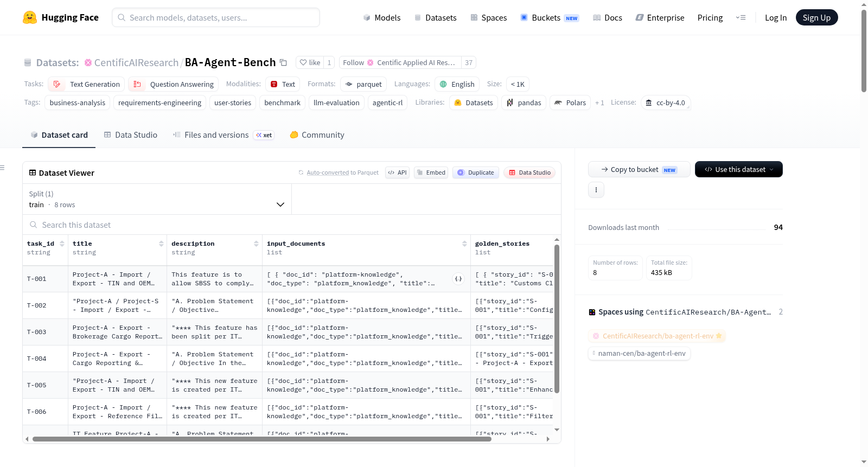Click the Text Generation task tag
Image resolution: width=868 pixels, height=467 pixels.
coord(86,84)
